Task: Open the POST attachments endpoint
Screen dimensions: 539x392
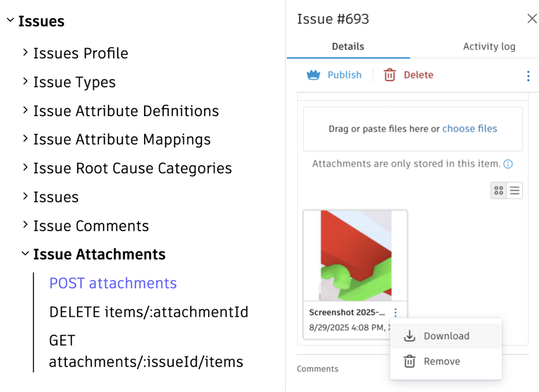Action: coord(113,283)
